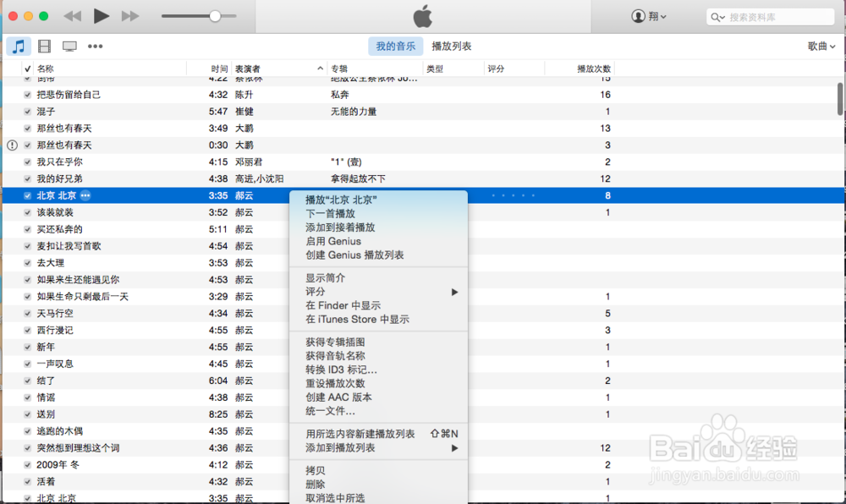Screen dimensions: 846x504
Task: Uncheck the checkbox next to 北京 北京
Action: (x=28, y=195)
